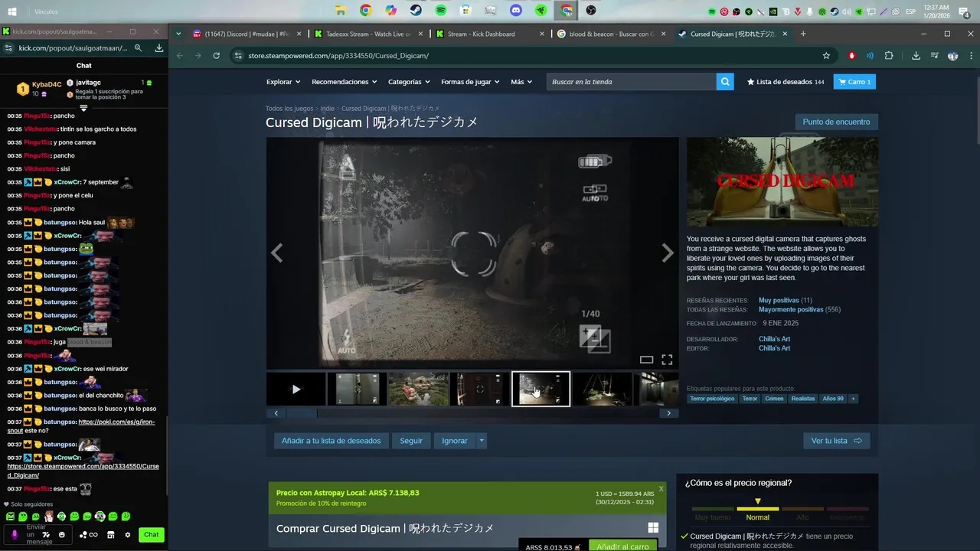Open Chrome extensions puzzle icon

click(x=888, y=56)
